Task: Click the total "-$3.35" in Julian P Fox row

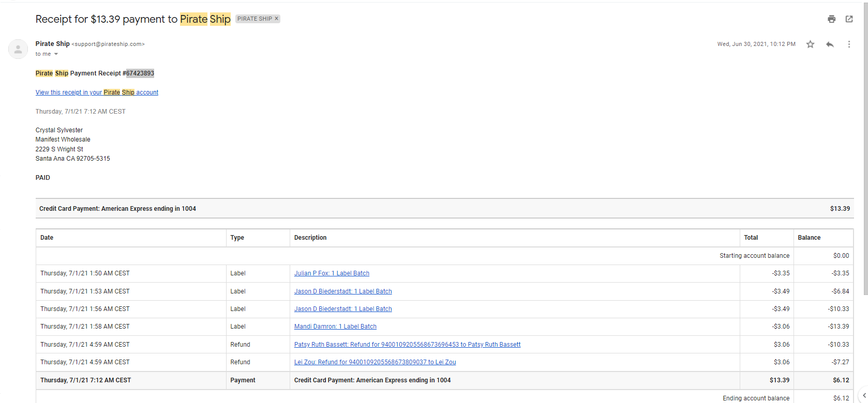Action: pos(781,273)
